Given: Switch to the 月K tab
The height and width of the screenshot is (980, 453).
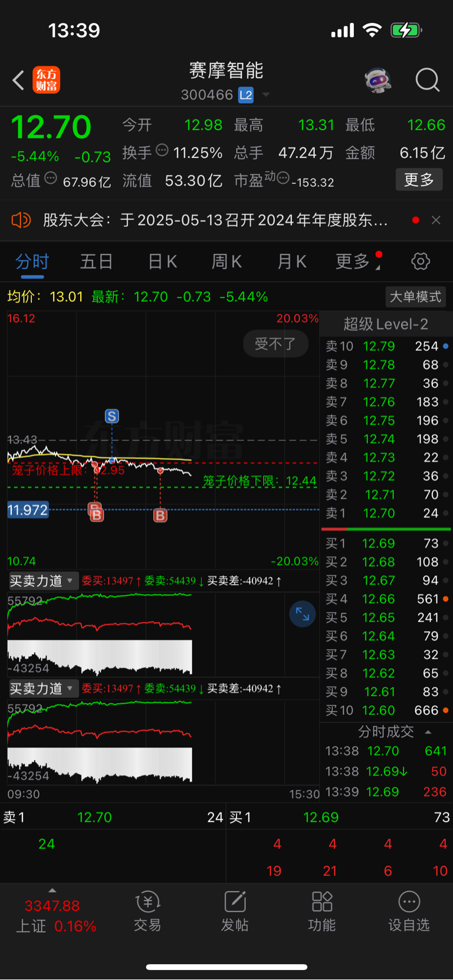Looking at the screenshot, I should (x=291, y=261).
